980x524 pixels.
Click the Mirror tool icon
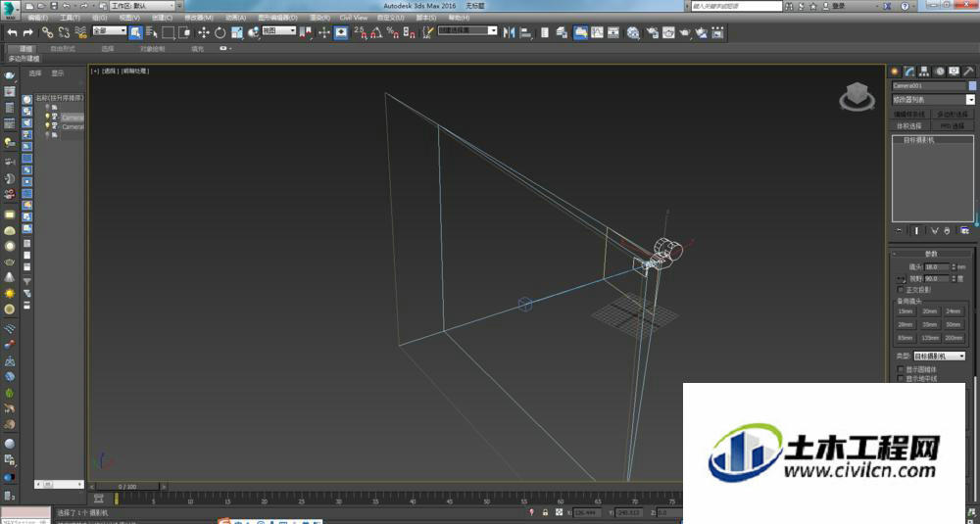pos(510,32)
